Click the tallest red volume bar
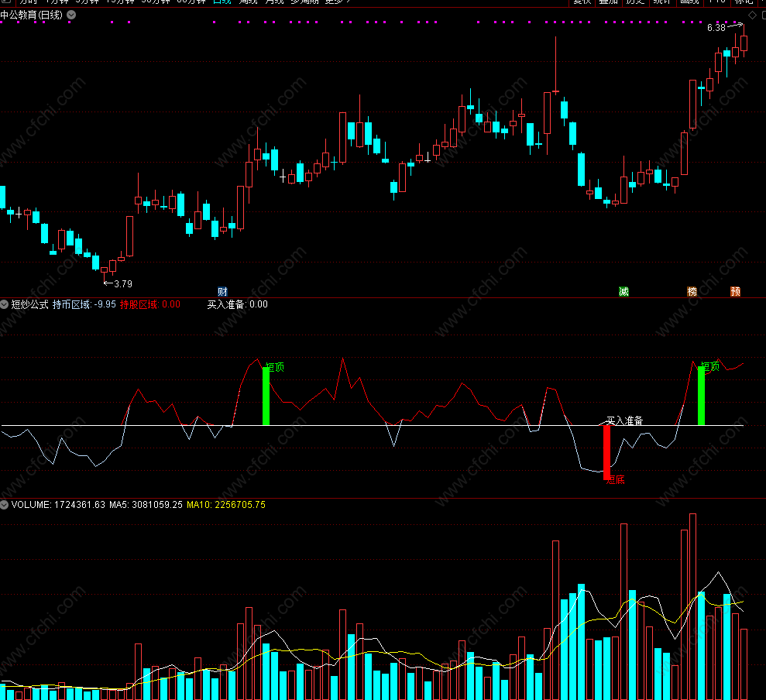The width and height of the screenshot is (766, 700). 692,606
